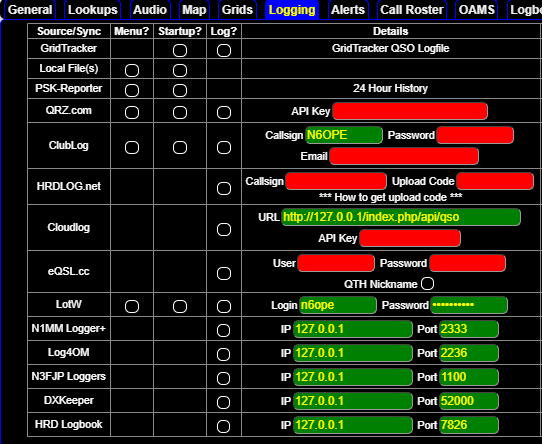Toggle LotW Menu checkbox
The height and width of the screenshot is (444, 542).
pyautogui.click(x=132, y=306)
